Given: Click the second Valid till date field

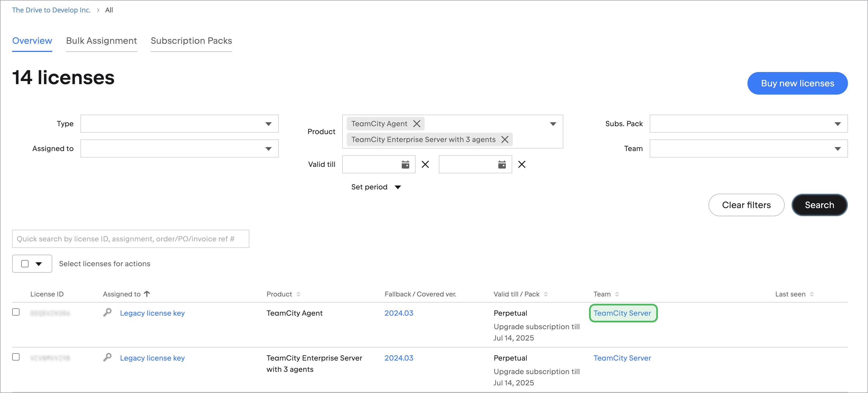Looking at the screenshot, I should pyautogui.click(x=475, y=165).
